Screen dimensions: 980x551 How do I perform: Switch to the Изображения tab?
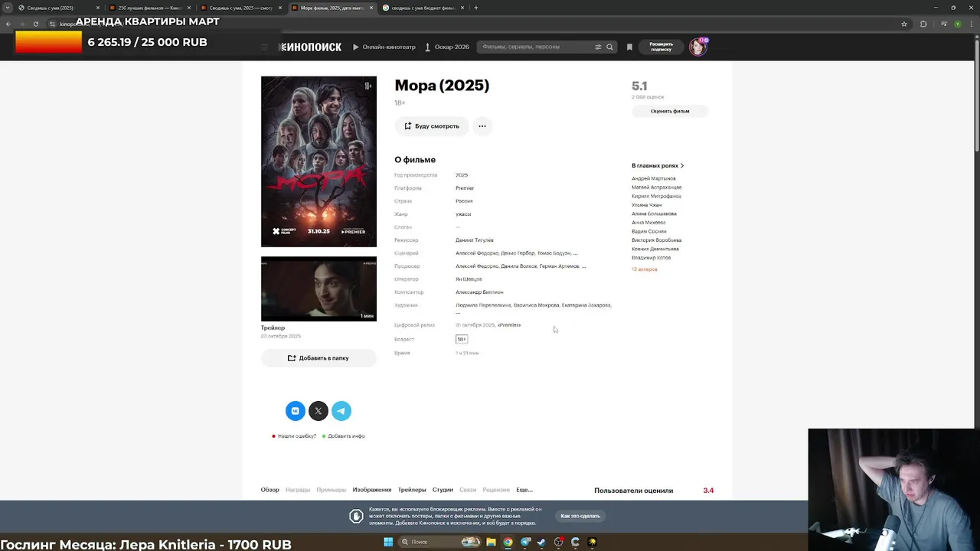click(x=372, y=490)
